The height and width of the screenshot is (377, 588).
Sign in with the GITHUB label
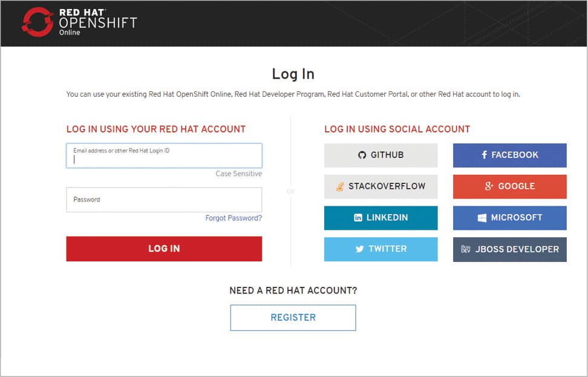pyautogui.click(x=387, y=156)
